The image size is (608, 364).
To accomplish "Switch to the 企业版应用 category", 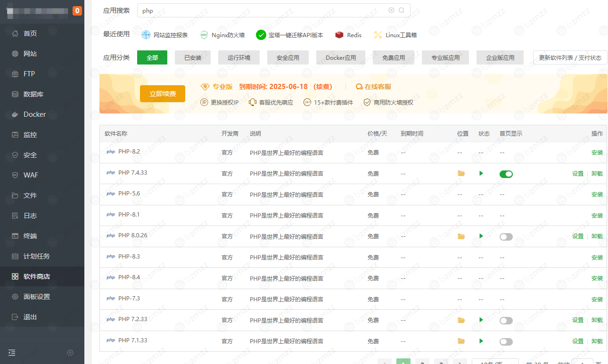I will click(x=500, y=57).
